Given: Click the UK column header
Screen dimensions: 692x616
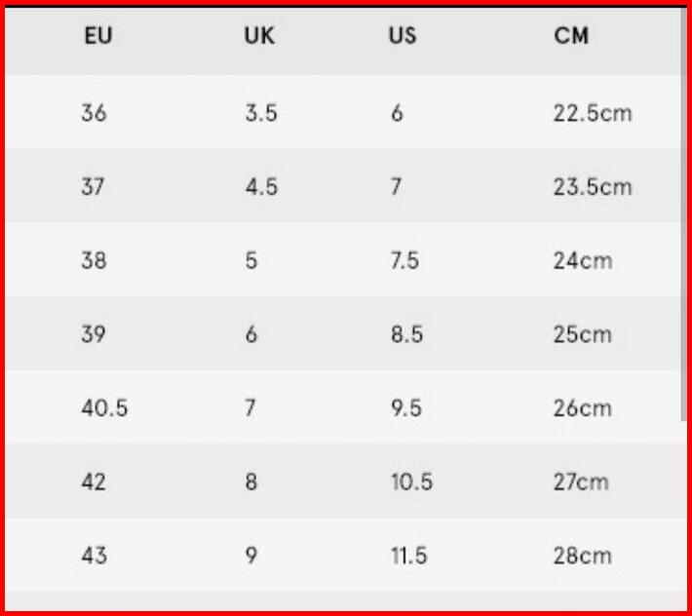Looking at the screenshot, I should [x=259, y=36].
